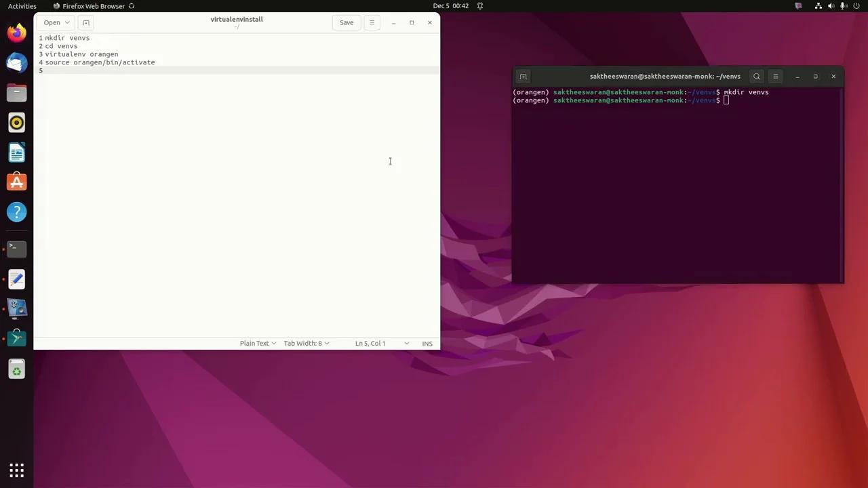The width and height of the screenshot is (868, 488).
Task: Open the Trash from the dock
Action: tap(17, 369)
